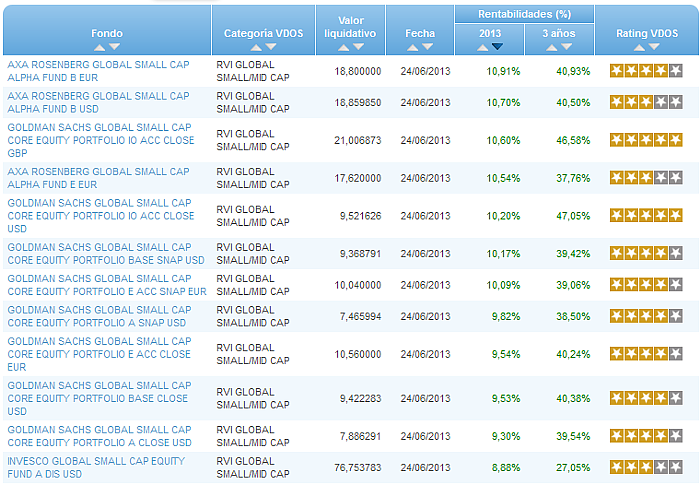Select the 47,05% three-year return
The width and height of the screenshot is (700, 484).
(573, 216)
